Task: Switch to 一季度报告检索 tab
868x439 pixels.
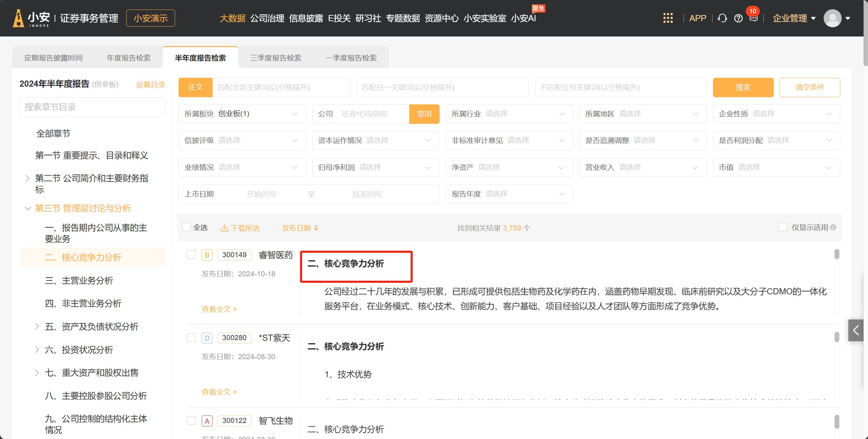Action: tap(351, 58)
